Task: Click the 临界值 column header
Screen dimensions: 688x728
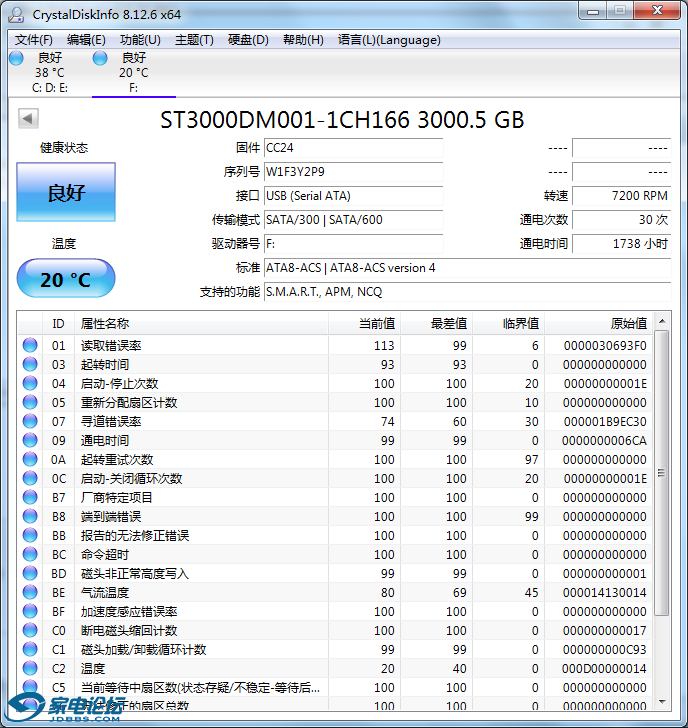Action: [508, 324]
